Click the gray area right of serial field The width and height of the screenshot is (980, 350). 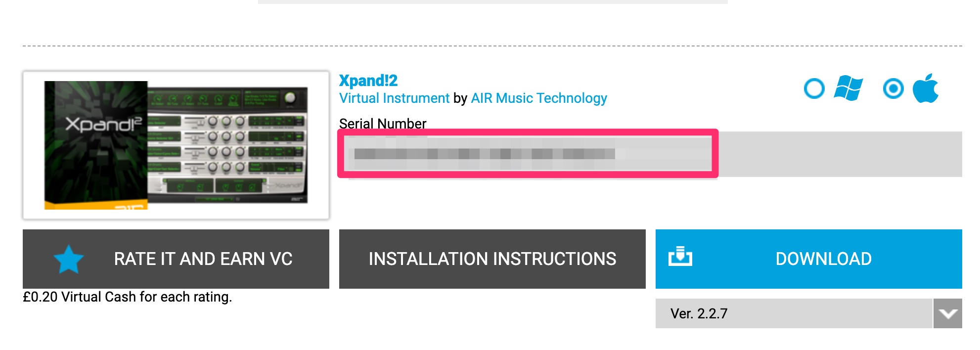pos(840,154)
